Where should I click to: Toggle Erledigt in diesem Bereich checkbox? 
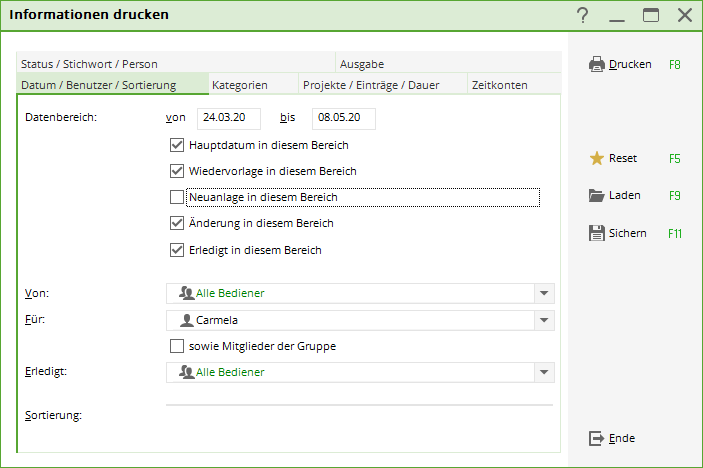pos(177,250)
